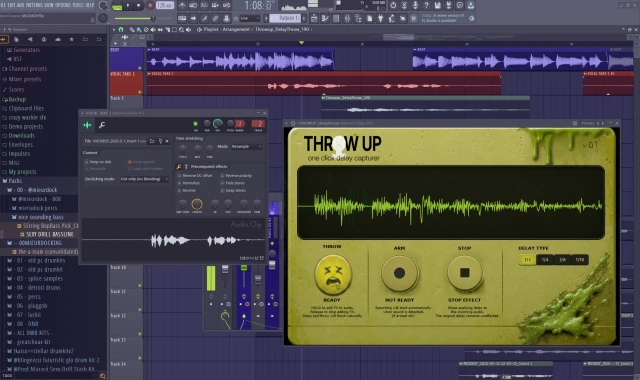The image size is (640, 380).
Task: Click the ARM button in Throw Up
Action: (x=399, y=273)
